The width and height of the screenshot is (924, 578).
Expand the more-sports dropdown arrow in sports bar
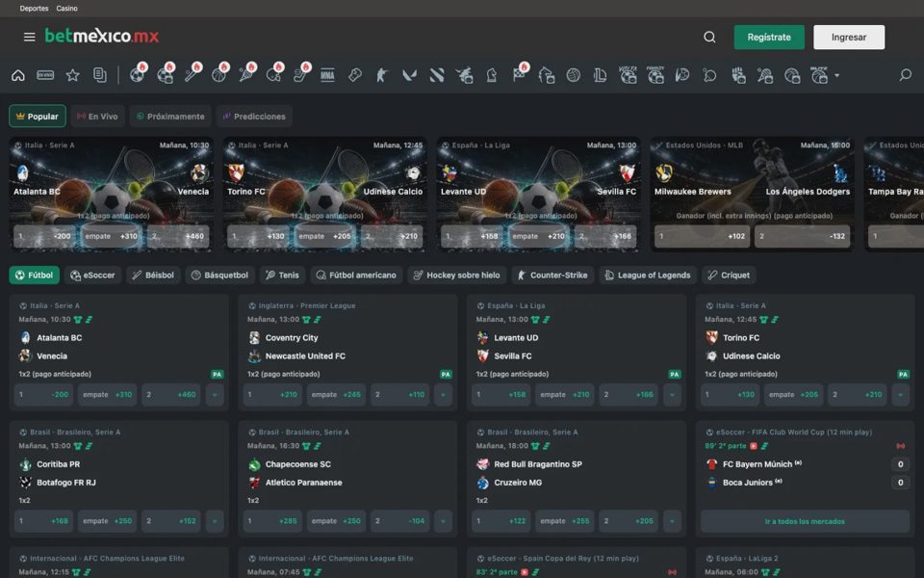836,75
